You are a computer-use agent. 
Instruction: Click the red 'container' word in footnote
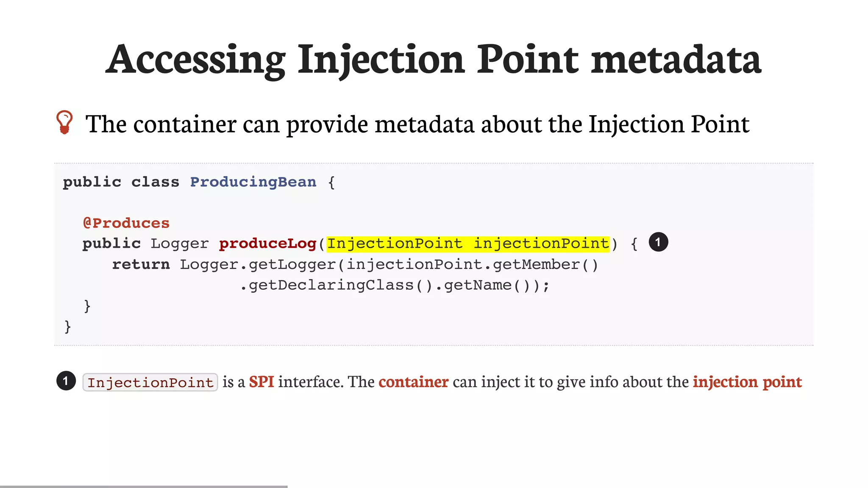(x=413, y=382)
